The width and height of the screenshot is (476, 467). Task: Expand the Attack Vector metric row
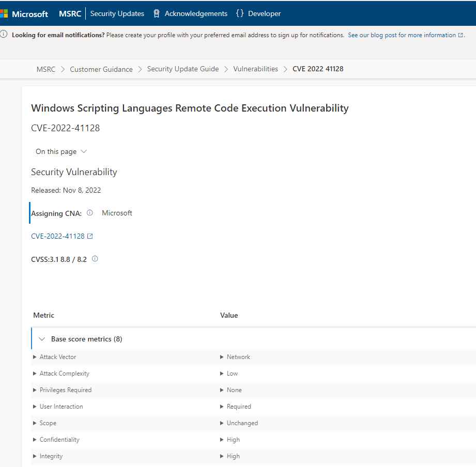35,357
